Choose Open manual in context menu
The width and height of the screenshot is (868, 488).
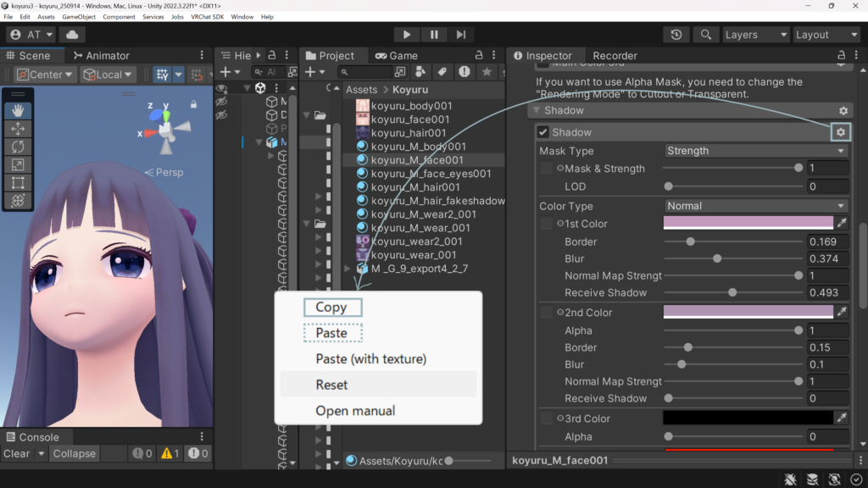[378, 411]
